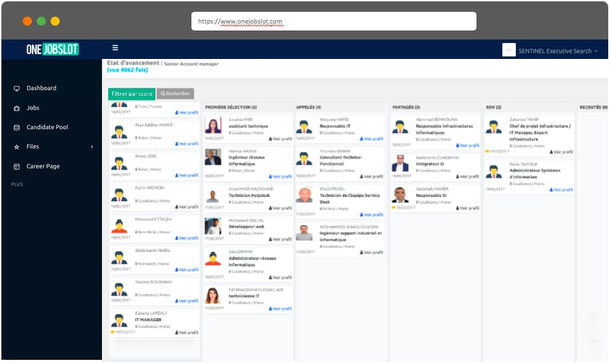Click the yellow flag icon on IT MANAGER card
Viewport: 611px width, 364px height.
click(112, 332)
